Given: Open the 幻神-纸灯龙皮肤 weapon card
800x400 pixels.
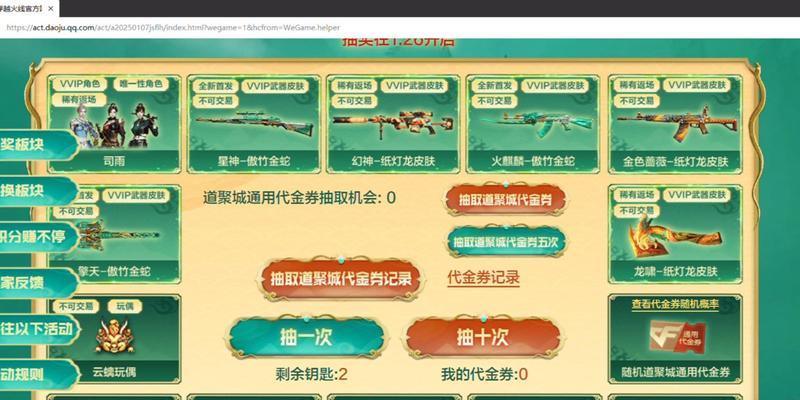Looking at the screenshot, I should point(393,124).
